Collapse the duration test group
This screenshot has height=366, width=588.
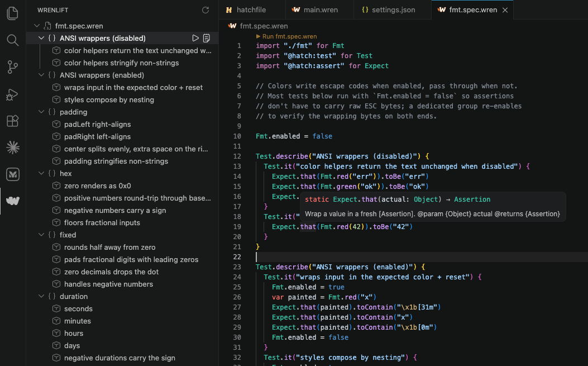(41, 296)
